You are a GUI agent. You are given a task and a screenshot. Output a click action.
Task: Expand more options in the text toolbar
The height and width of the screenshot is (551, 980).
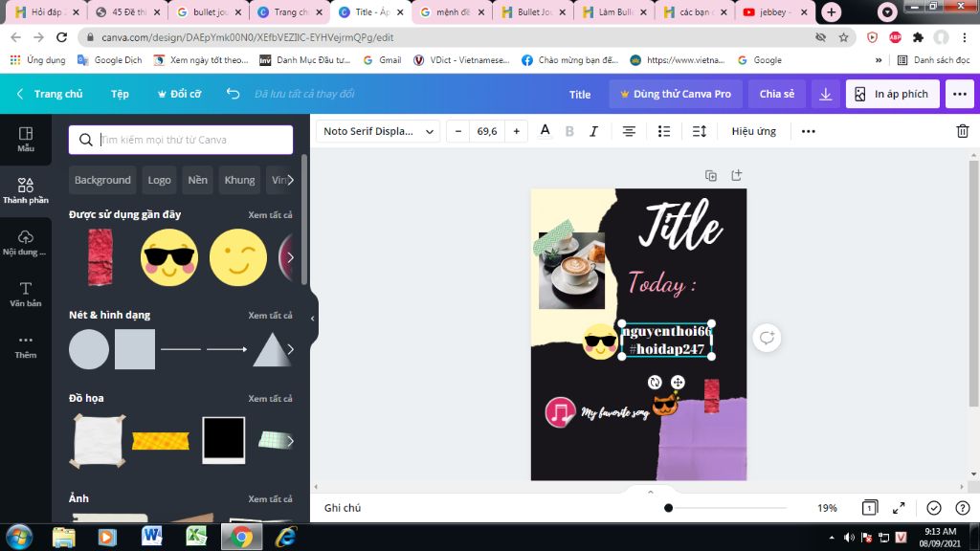pos(809,131)
